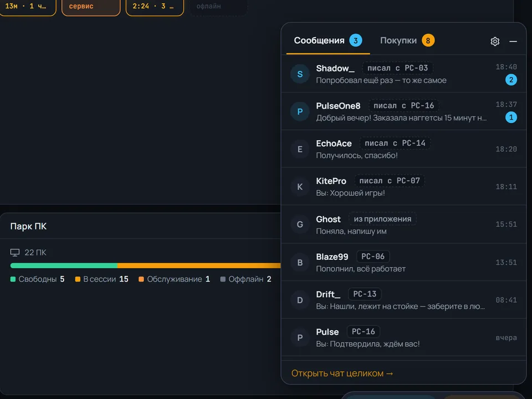The height and width of the screenshot is (399, 532).
Task: Open KitePro conversation
Action: [404, 187]
